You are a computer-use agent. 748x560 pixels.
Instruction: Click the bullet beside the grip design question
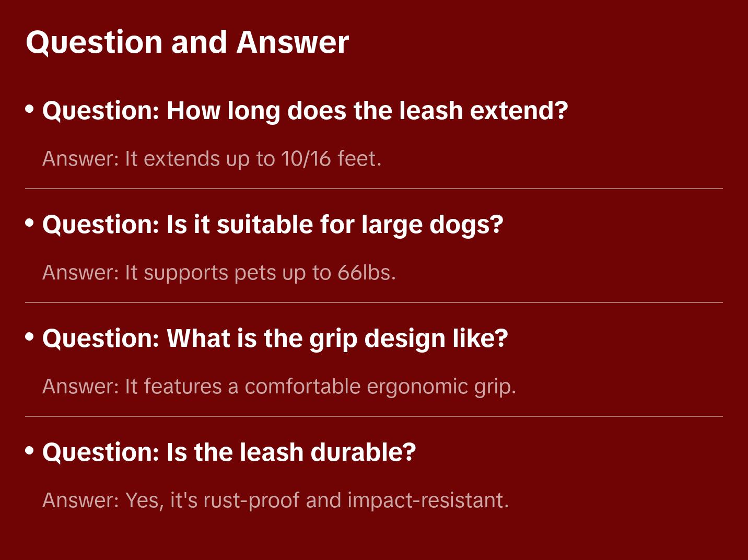pyautogui.click(x=30, y=336)
